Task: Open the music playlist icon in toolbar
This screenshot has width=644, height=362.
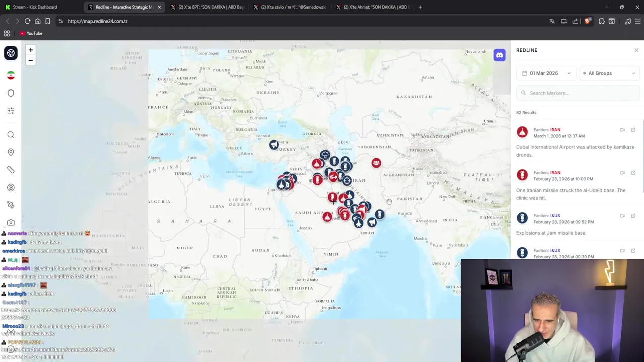Action: click(x=628, y=21)
